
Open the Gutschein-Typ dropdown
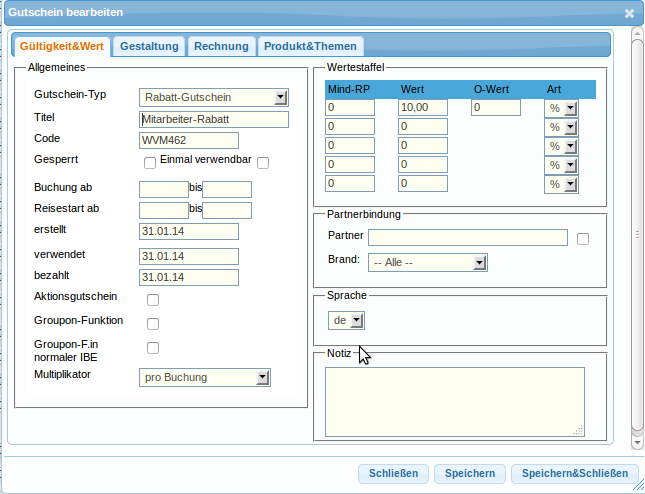(214, 97)
